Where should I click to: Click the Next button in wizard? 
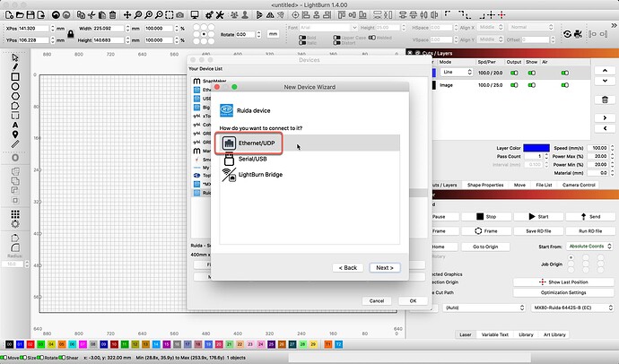[383, 267]
